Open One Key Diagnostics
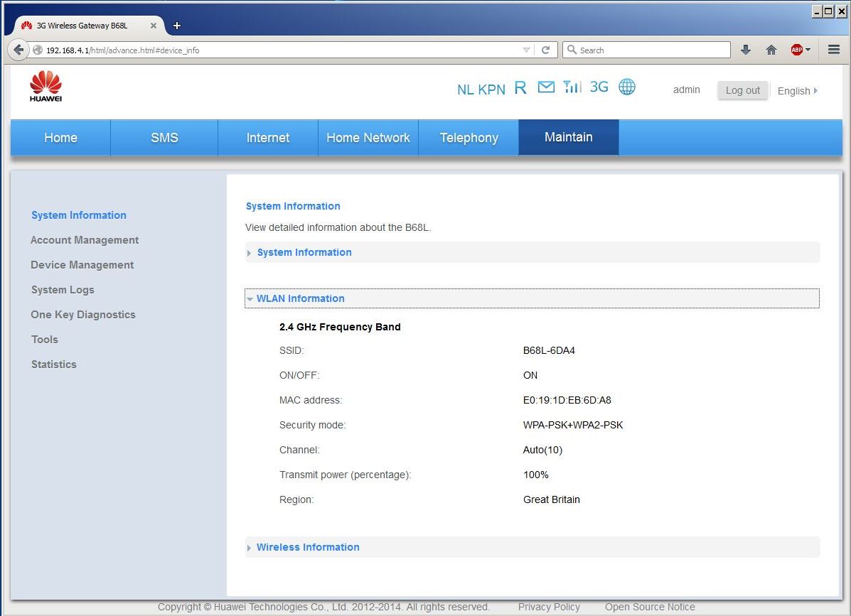 83,315
